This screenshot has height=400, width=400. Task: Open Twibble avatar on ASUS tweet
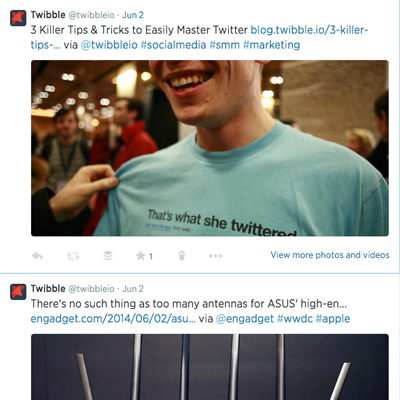click(x=18, y=292)
